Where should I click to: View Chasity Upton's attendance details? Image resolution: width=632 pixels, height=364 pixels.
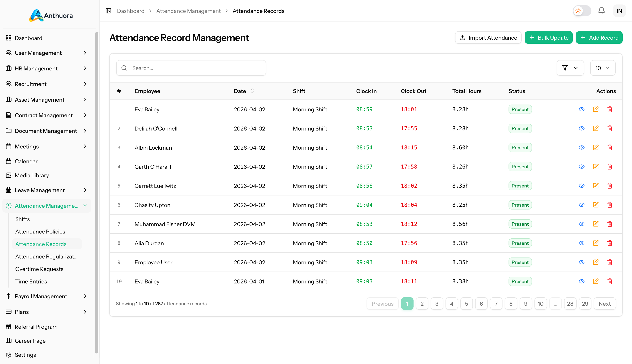tap(581, 205)
